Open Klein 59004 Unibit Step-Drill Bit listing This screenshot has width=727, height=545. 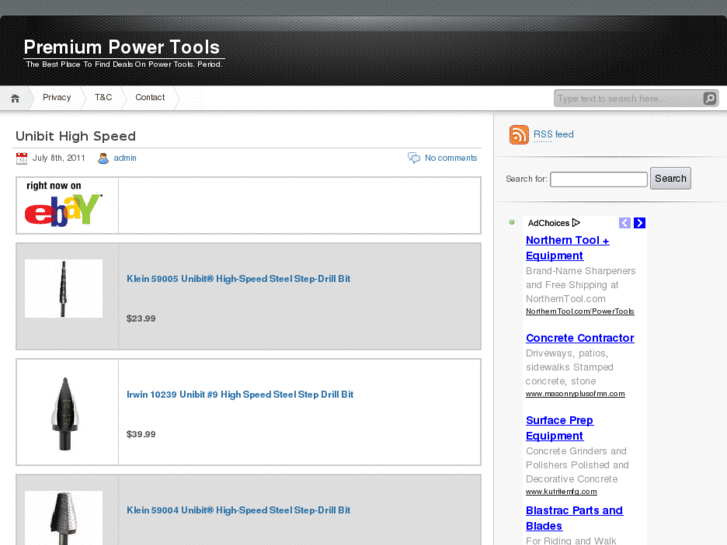238,510
